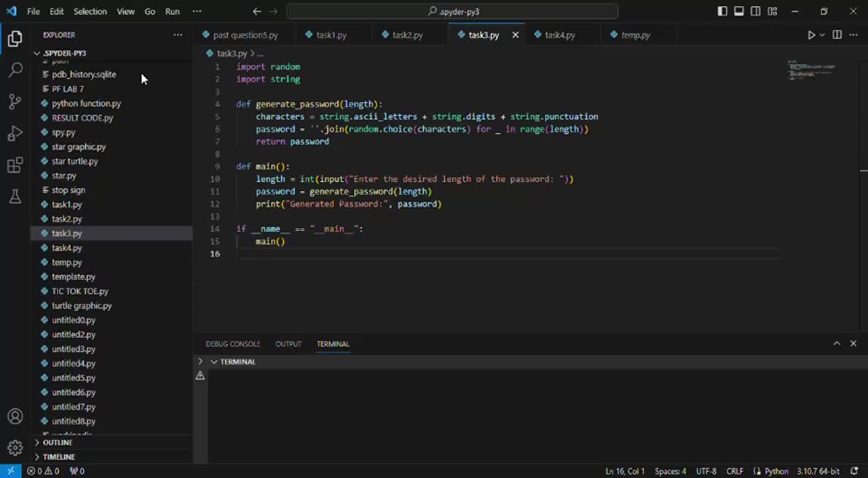Open the Manage gear menu

click(15, 448)
